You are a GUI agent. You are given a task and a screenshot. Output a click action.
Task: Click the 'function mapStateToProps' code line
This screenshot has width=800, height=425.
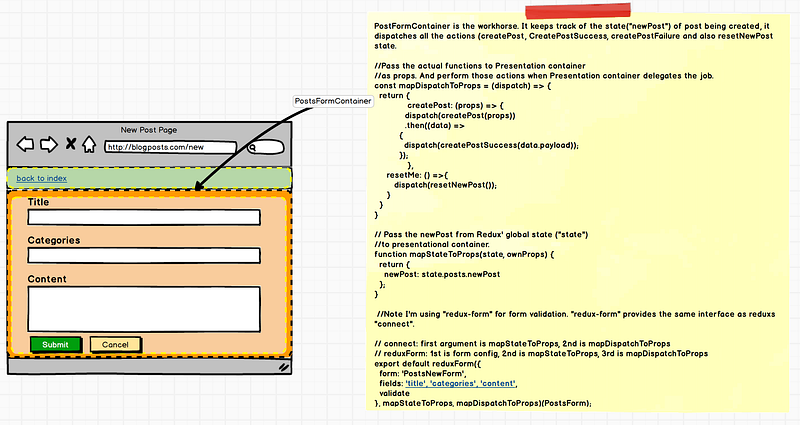[x=464, y=254]
